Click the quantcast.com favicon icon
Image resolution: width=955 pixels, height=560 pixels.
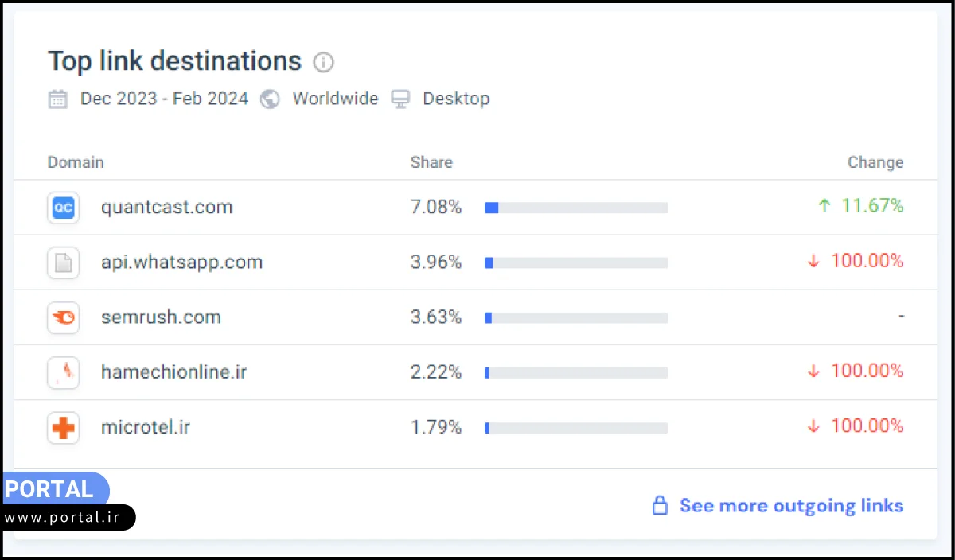click(63, 208)
